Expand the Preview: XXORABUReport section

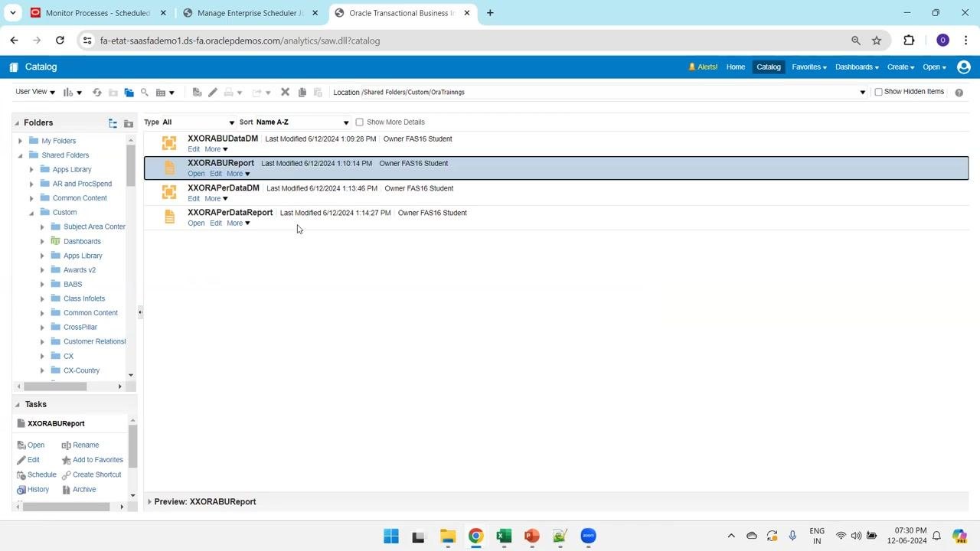tap(150, 502)
